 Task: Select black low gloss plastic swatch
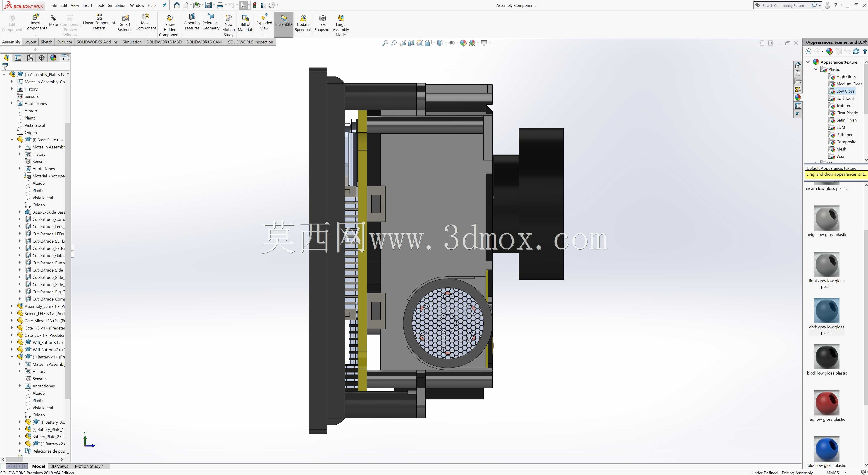click(827, 356)
